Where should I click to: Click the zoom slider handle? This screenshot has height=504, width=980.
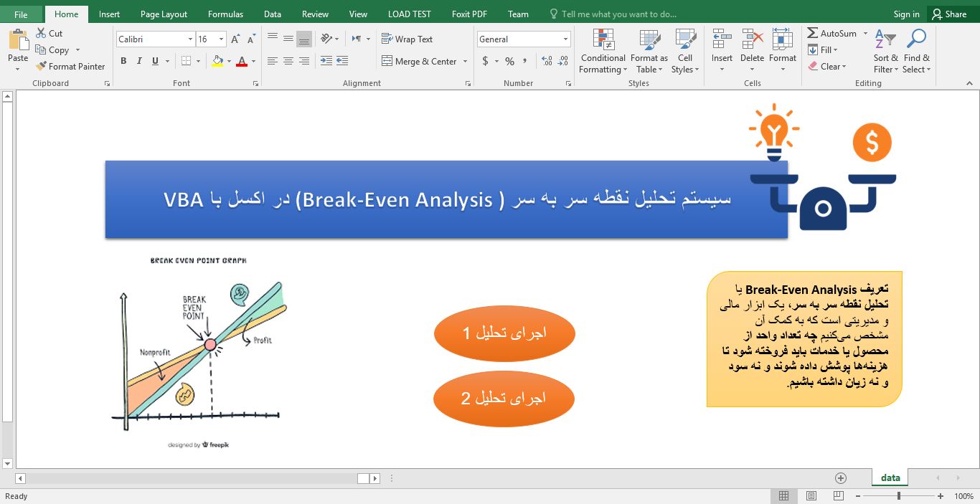click(899, 496)
